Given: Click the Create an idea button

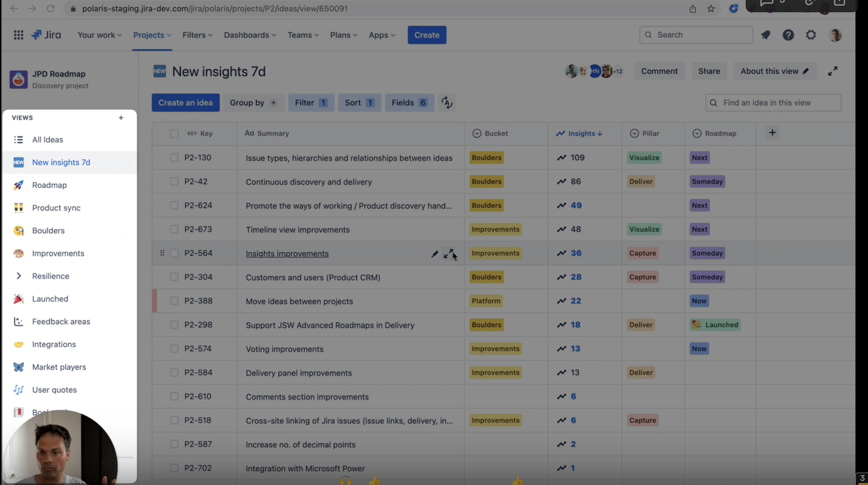Looking at the screenshot, I should (186, 103).
